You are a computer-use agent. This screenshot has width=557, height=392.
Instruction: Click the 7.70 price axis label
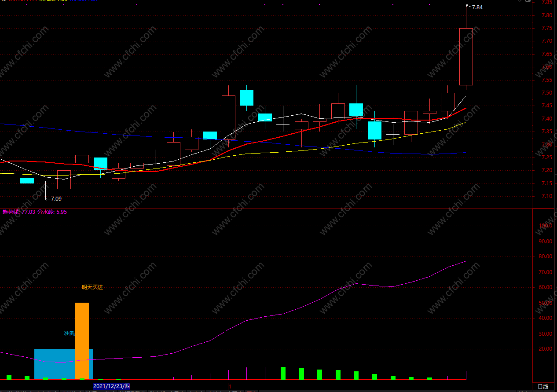547,41
